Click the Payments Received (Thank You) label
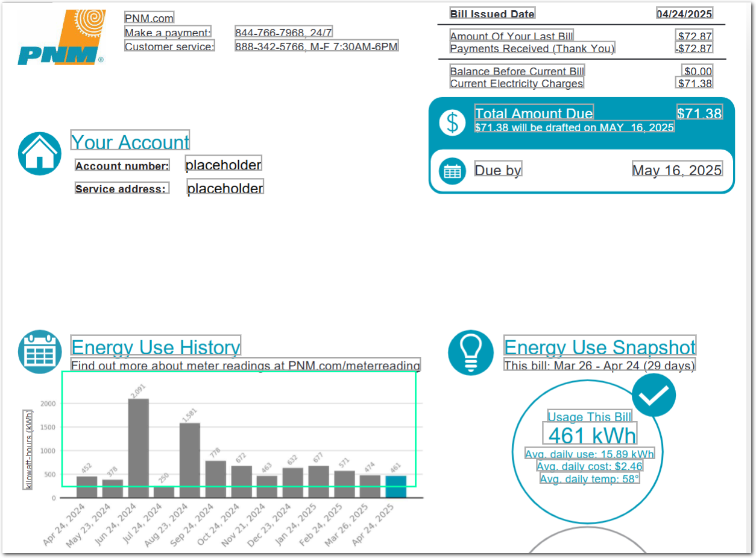Screen dimensions: 756x558 pyautogui.click(x=532, y=48)
